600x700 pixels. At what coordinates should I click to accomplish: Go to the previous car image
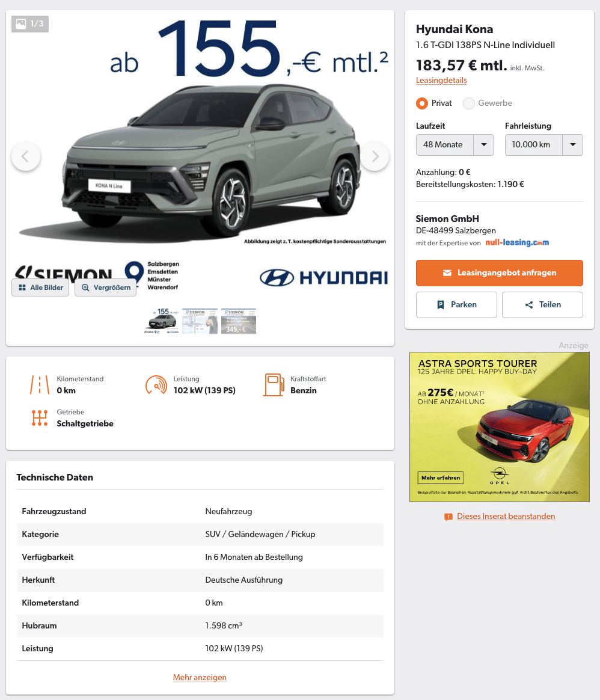tap(25, 156)
